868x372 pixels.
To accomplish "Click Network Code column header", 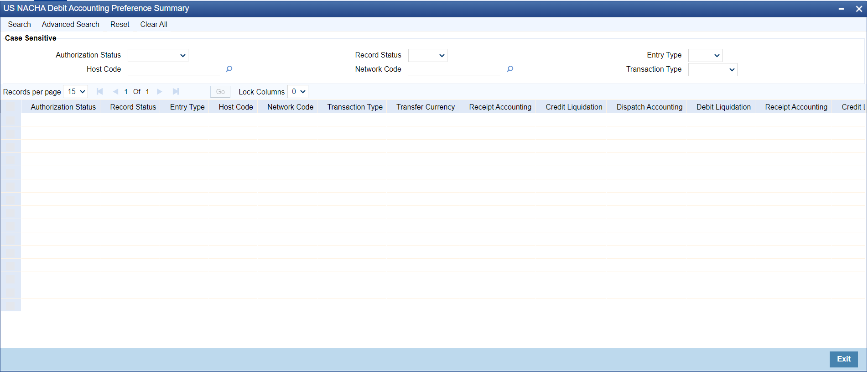I will tap(291, 107).
